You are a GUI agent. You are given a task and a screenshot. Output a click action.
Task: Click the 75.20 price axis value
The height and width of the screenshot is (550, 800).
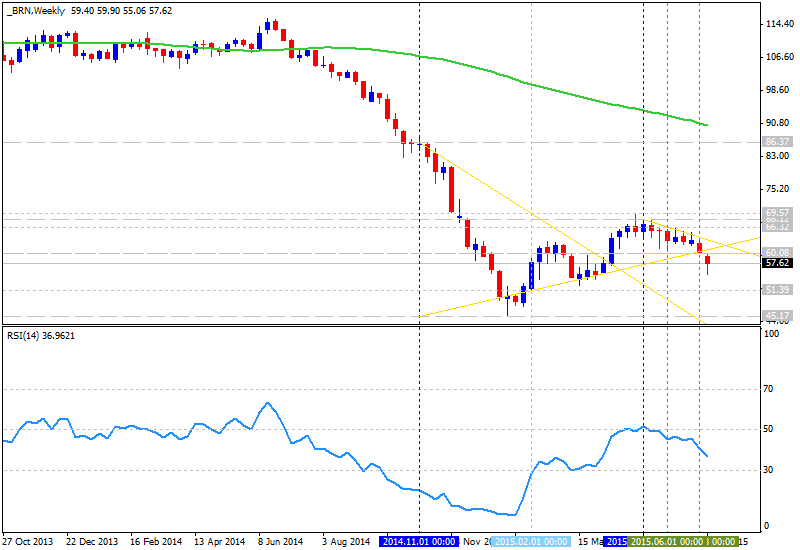[x=778, y=189]
